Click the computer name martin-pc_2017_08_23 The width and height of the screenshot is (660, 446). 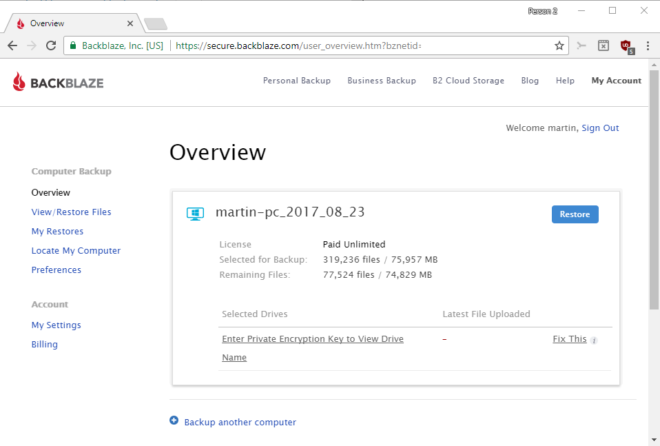click(290, 212)
